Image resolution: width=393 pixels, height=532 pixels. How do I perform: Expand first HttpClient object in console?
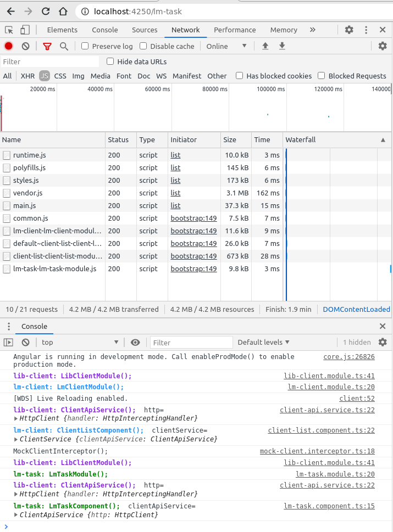[x=15, y=418]
